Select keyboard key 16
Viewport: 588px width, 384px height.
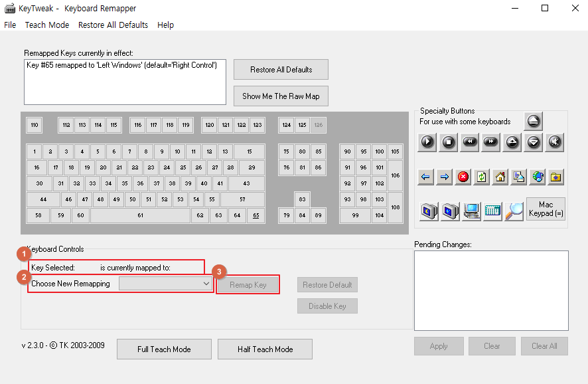37,167
